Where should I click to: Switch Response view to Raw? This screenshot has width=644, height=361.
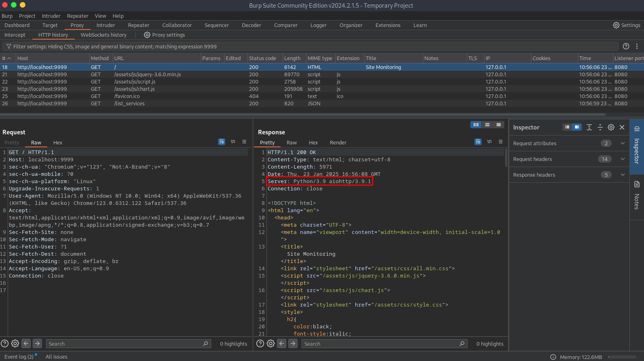(292, 143)
